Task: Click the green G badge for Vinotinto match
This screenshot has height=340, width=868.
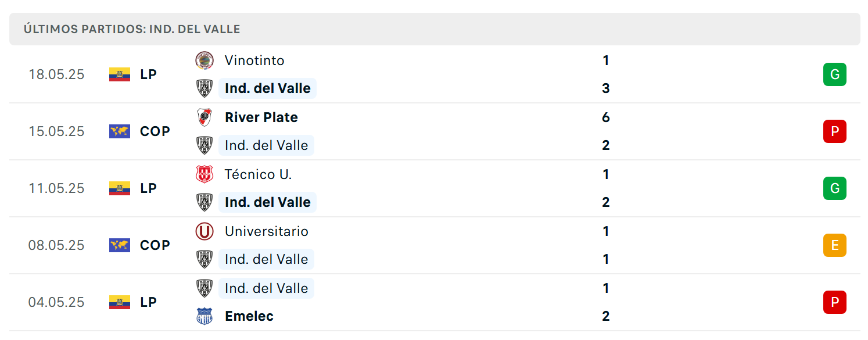Action: [835, 74]
